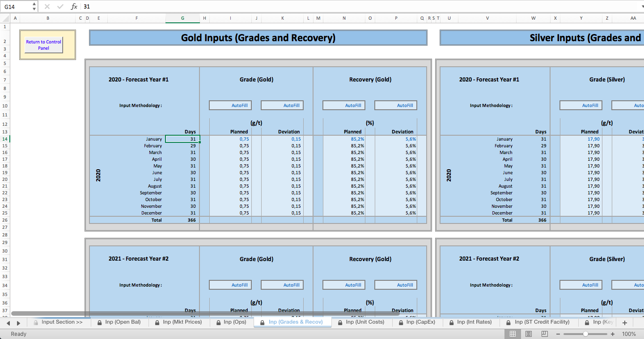The height and width of the screenshot is (339, 644).
Task: Click AutoFill for 2020 Gold Recovery Planned
Action: pyautogui.click(x=344, y=105)
